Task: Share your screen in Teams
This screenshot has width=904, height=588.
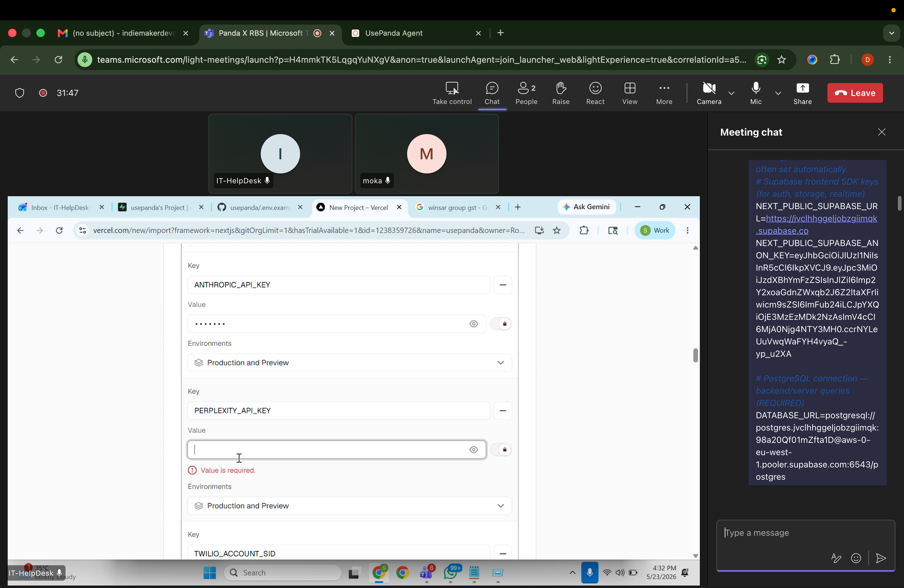Action: click(802, 93)
